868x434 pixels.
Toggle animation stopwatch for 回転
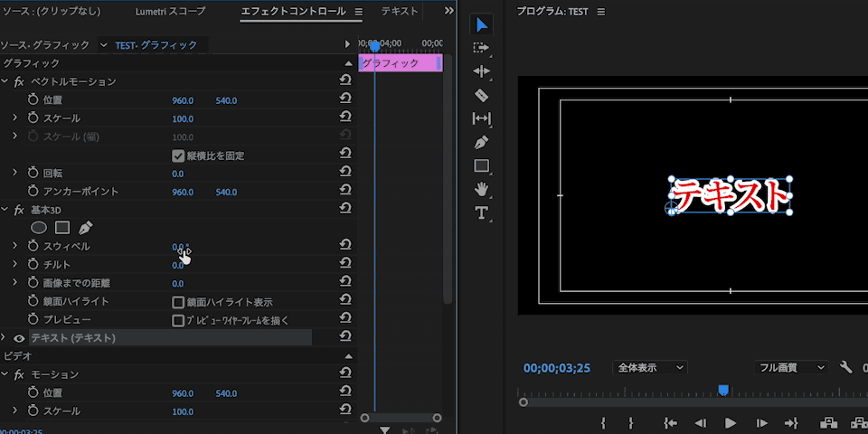coord(33,174)
